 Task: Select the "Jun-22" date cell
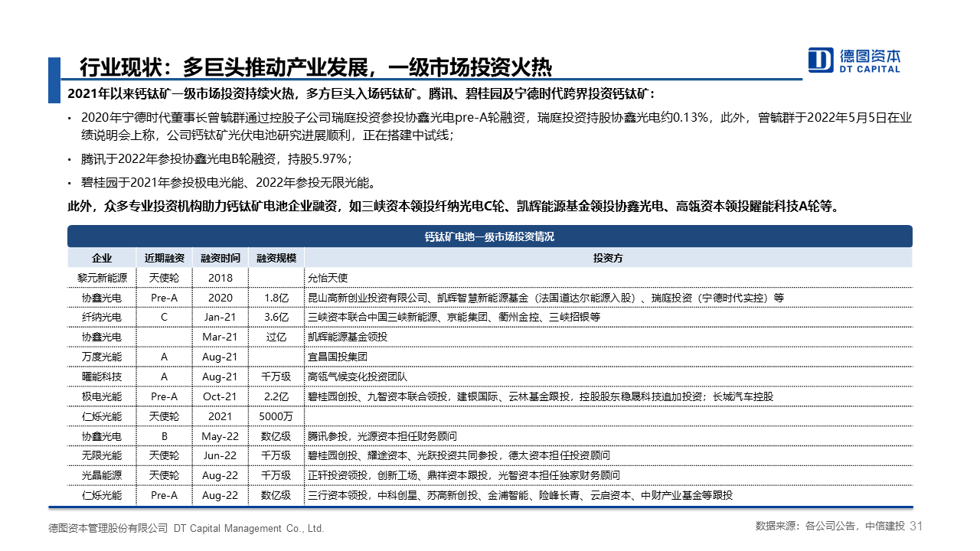tap(220, 456)
